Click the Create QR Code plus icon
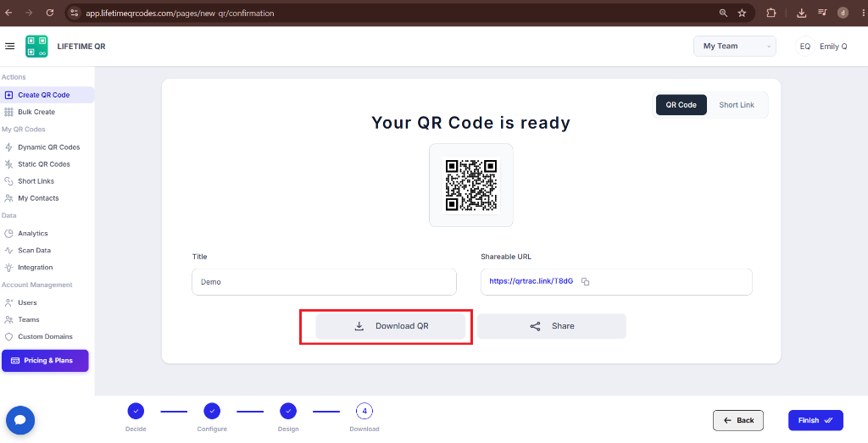The image size is (868, 443). pyautogui.click(x=8, y=95)
